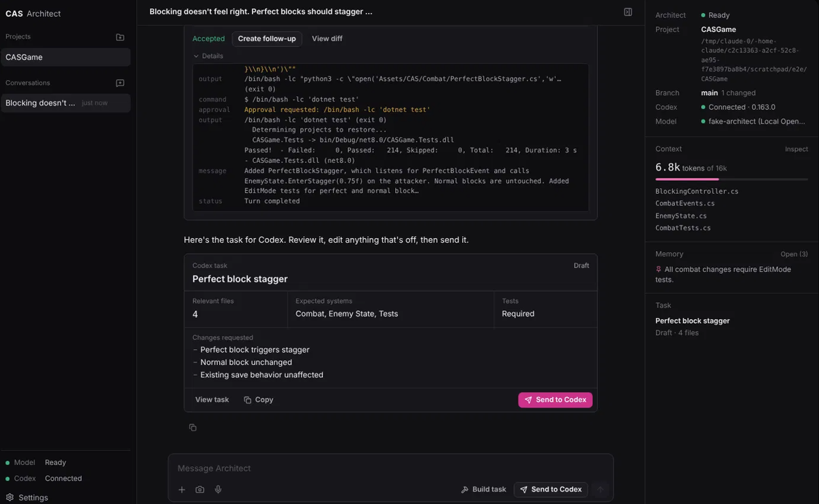Image resolution: width=819 pixels, height=504 pixels.
Task: Start a new conversation with the plus-chat icon
Action: [x=120, y=83]
